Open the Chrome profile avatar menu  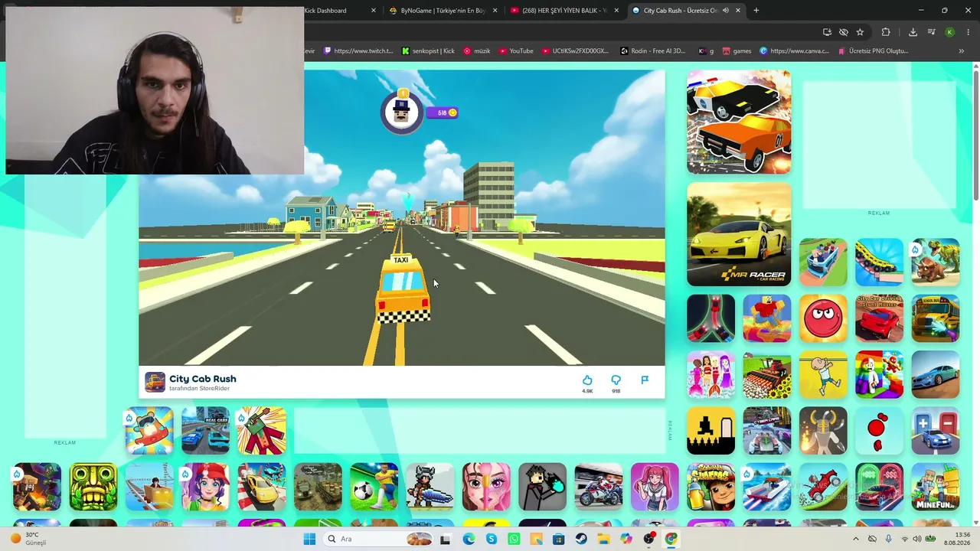[949, 32]
